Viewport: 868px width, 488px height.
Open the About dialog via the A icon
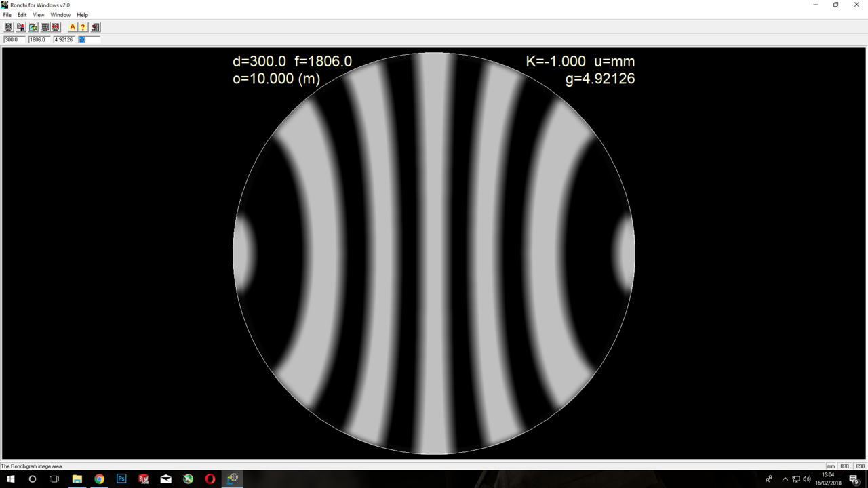[73, 27]
